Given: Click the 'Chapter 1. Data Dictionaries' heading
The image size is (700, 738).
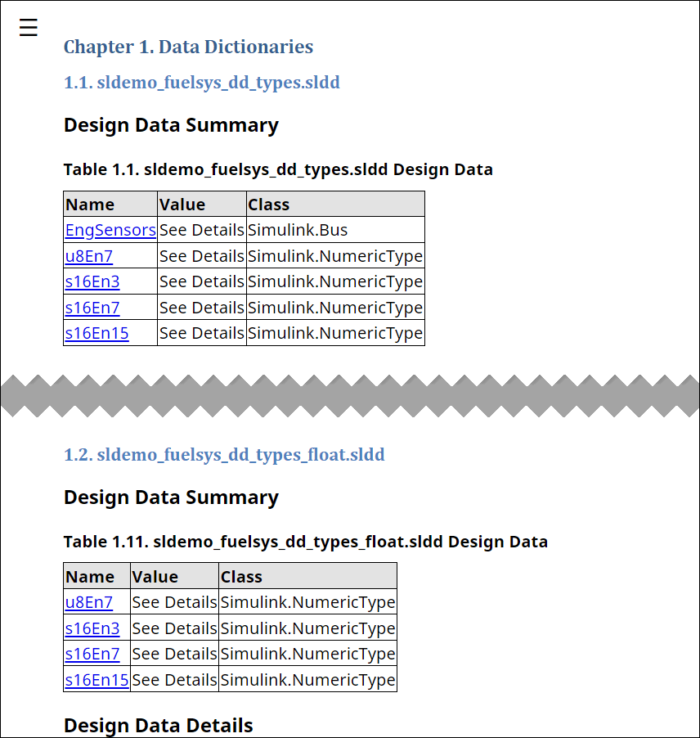Looking at the screenshot, I should click(188, 47).
